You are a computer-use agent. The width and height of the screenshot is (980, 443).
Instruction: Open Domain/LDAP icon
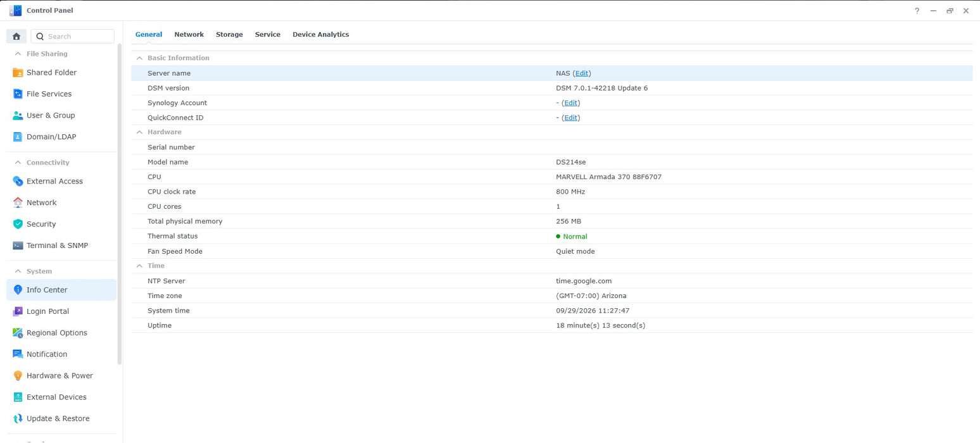18,137
